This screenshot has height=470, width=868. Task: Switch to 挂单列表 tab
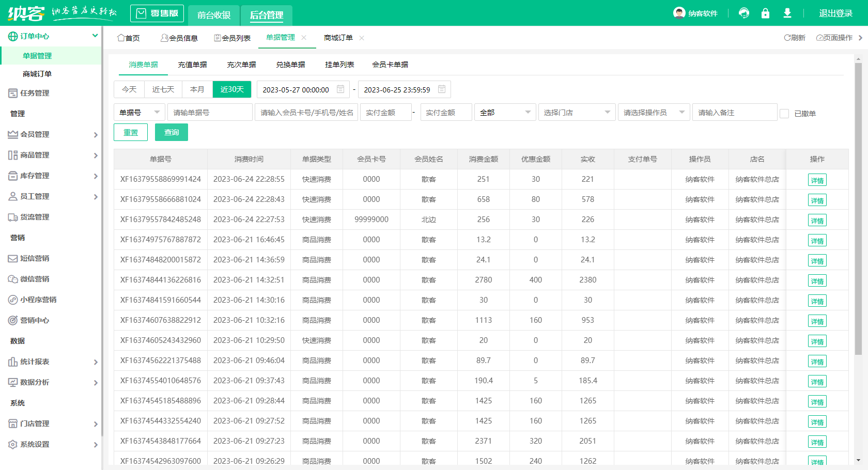[x=339, y=65]
